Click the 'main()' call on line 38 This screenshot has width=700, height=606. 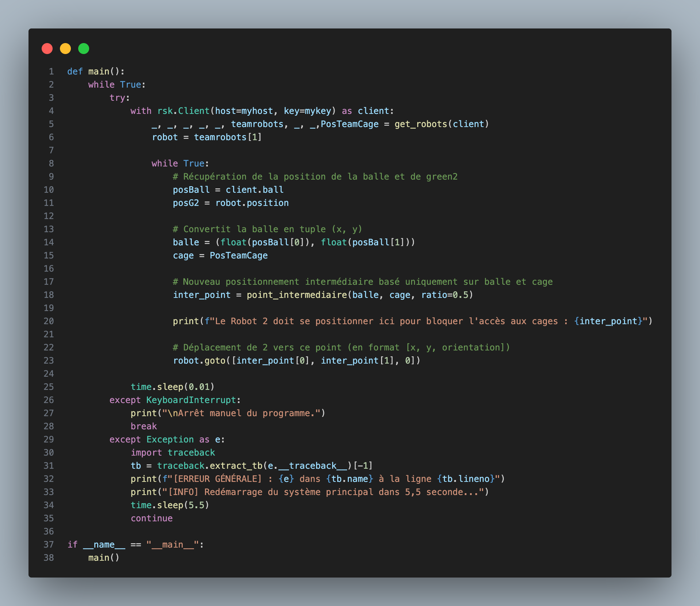pyautogui.click(x=104, y=558)
